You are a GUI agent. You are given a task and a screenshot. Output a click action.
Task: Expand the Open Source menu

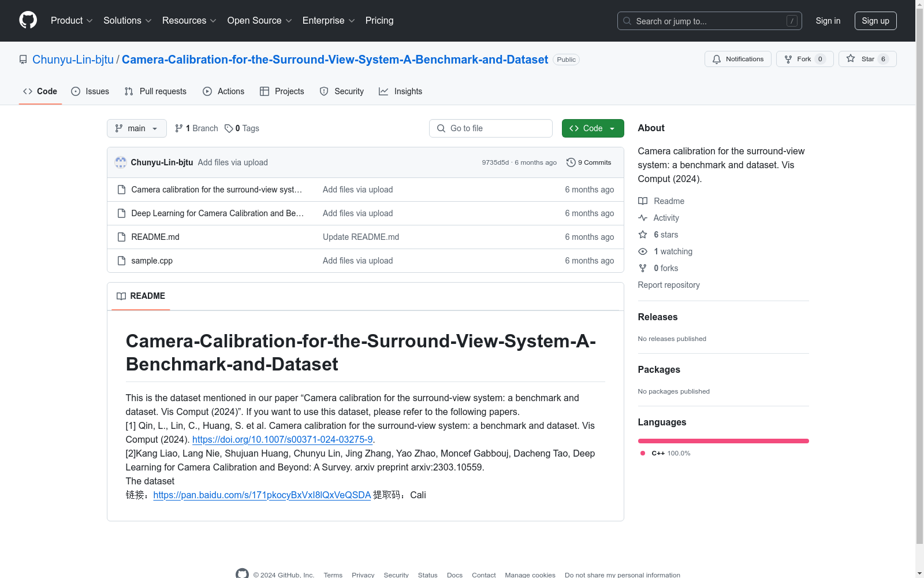[260, 21]
